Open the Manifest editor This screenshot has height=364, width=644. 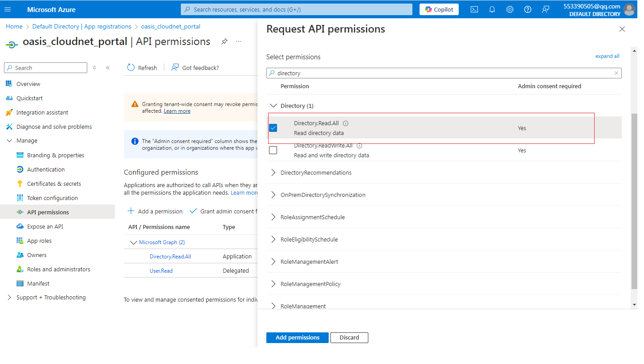(x=38, y=283)
